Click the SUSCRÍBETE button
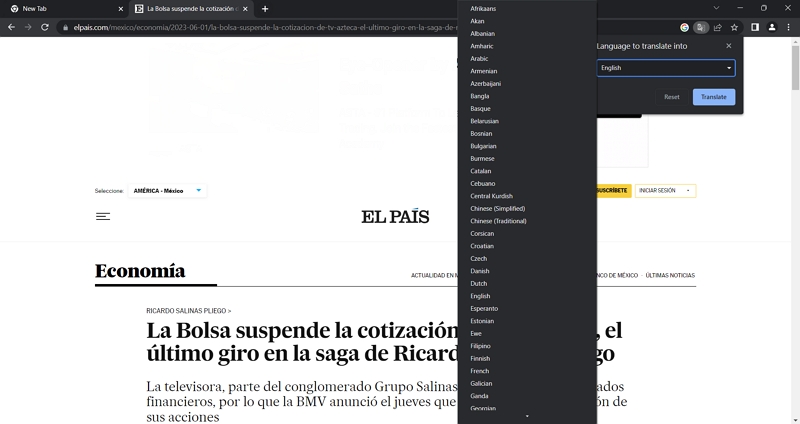Viewport: 800px width, 424px height. coord(613,191)
